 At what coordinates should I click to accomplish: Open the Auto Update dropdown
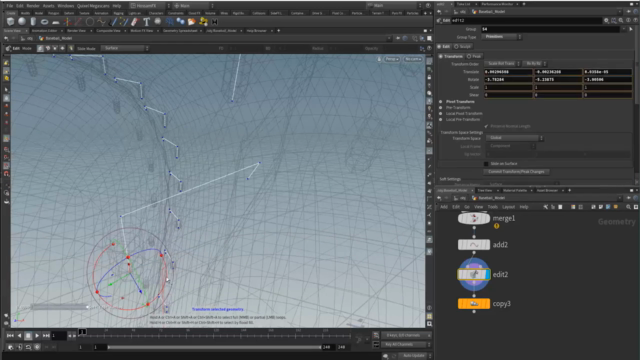(x=416, y=356)
